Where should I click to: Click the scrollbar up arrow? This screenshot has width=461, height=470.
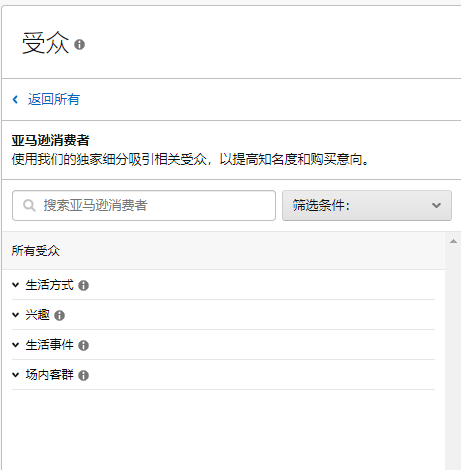coord(453,241)
